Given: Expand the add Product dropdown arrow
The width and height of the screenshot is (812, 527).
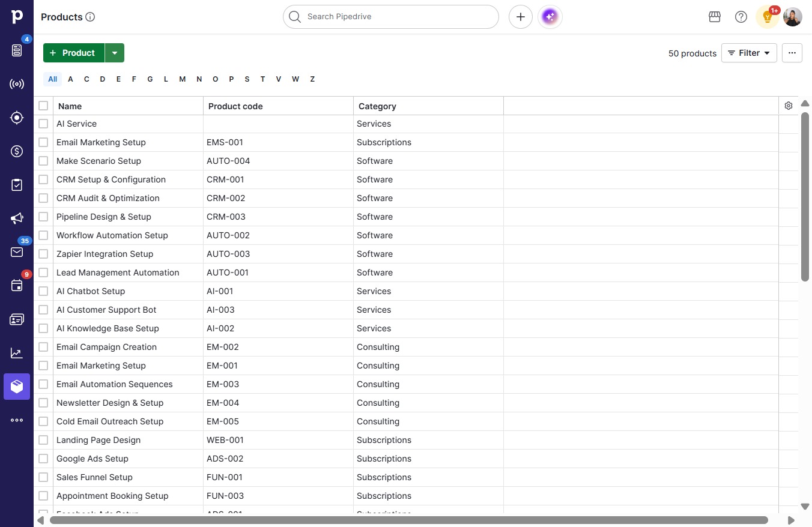Looking at the screenshot, I should click(115, 53).
